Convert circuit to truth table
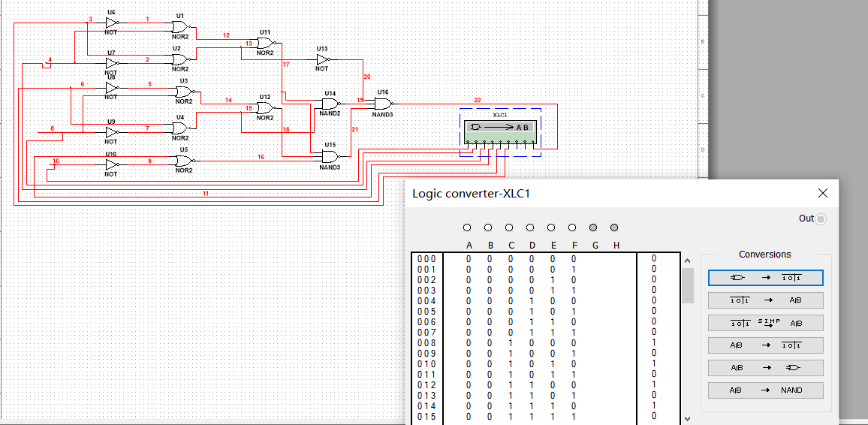This screenshot has width=868, height=425. pyautogui.click(x=766, y=278)
